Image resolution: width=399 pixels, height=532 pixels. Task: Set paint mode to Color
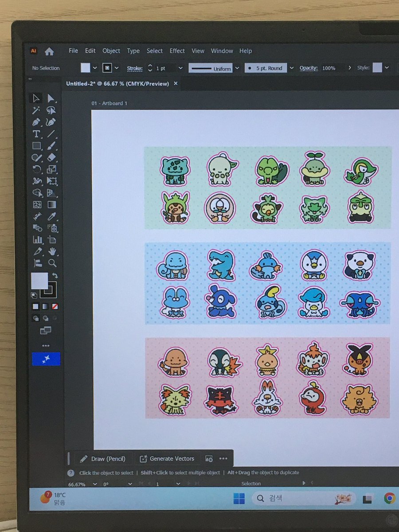click(35, 306)
